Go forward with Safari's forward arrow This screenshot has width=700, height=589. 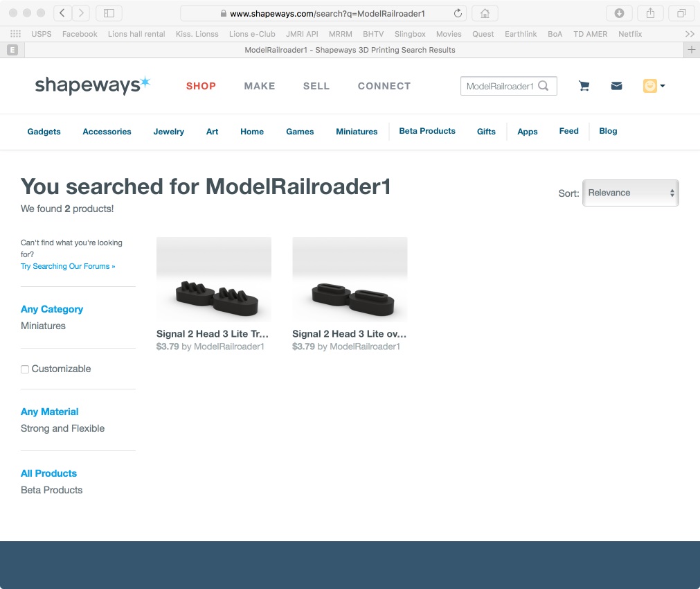pyautogui.click(x=81, y=13)
